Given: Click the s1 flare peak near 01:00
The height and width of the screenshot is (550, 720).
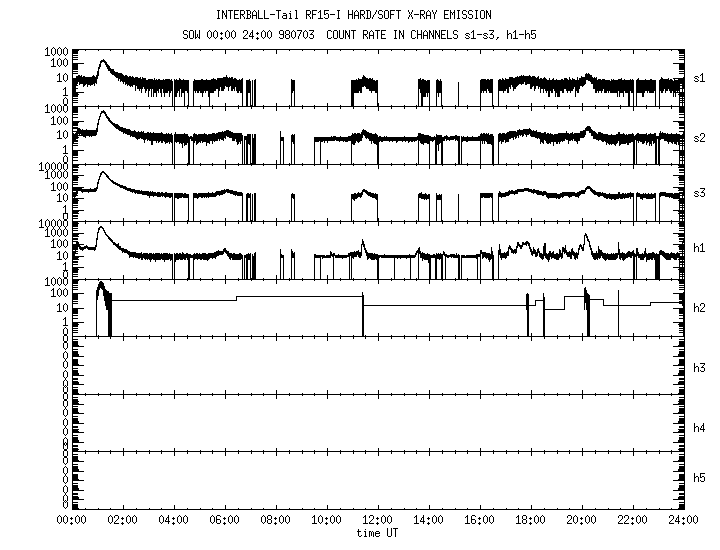Looking at the screenshot, I should 102,62.
